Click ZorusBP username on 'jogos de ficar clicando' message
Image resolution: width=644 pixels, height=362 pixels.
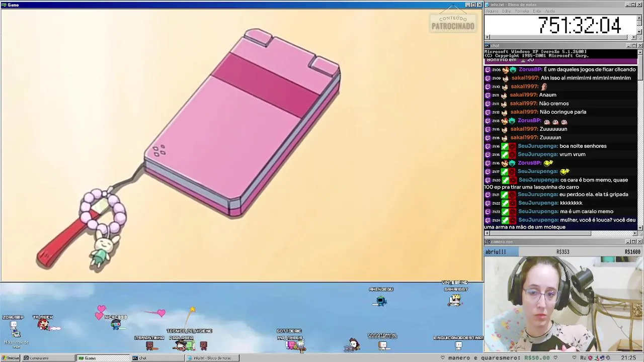coord(530,69)
